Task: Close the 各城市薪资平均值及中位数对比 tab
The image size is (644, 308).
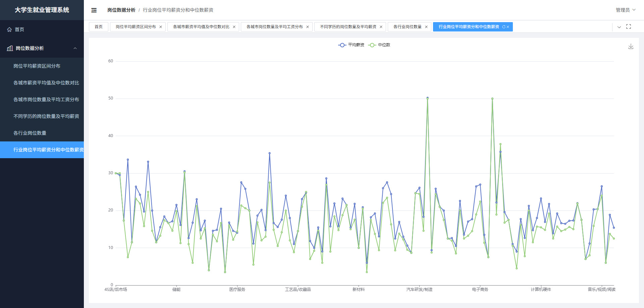Action: [234, 27]
